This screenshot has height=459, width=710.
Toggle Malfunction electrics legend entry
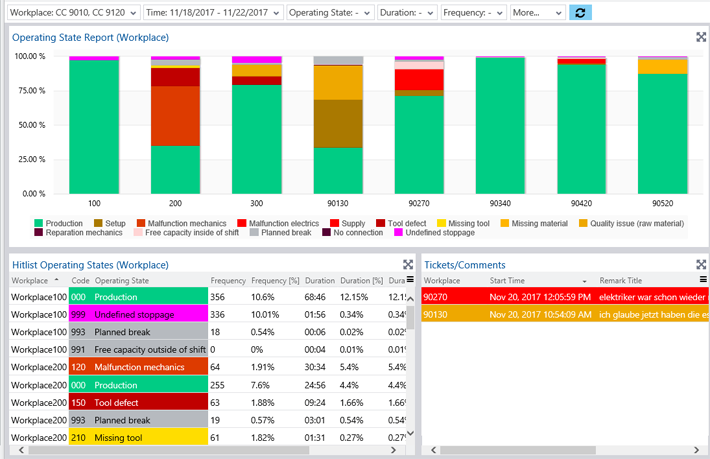pos(278,223)
